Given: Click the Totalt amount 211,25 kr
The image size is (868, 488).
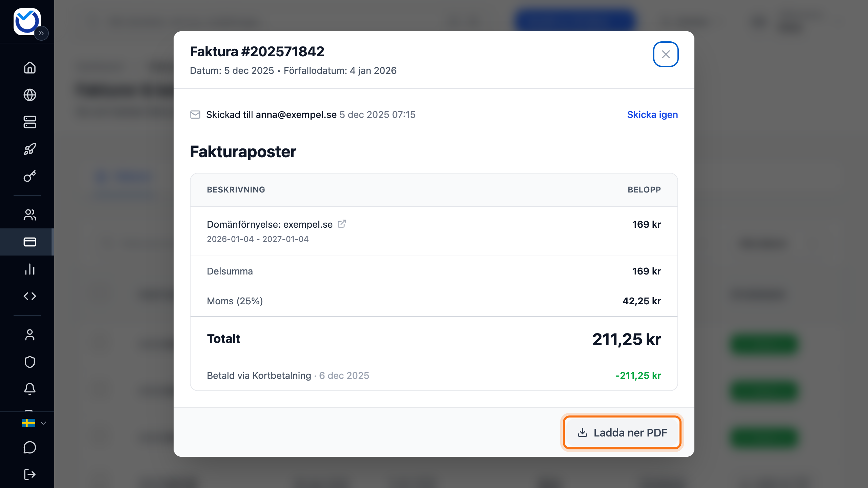Looking at the screenshot, I should [626, 339].
